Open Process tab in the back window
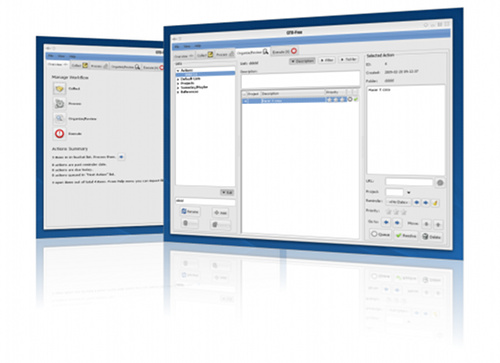The image size is (500, 363). coord(99,66)
